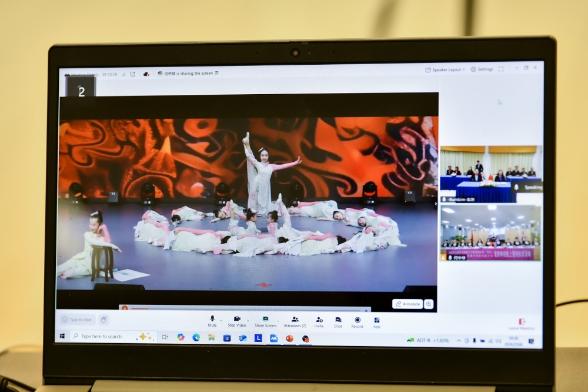Screen dimensions: 588x392
Task: Switch to PowerPoint in the taskbar
Action: [x=289, y=338]
